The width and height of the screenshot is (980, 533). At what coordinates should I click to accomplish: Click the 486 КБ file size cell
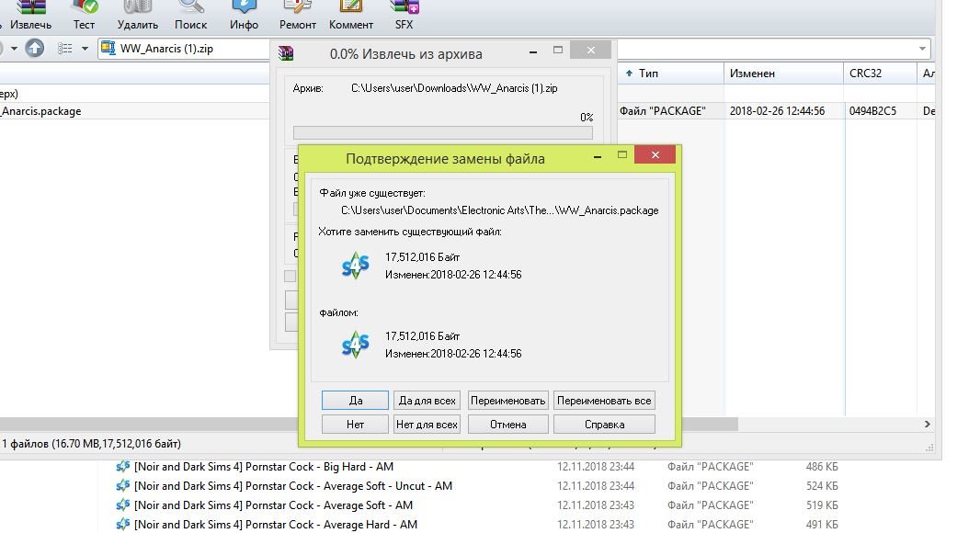[x=822, y=467]
